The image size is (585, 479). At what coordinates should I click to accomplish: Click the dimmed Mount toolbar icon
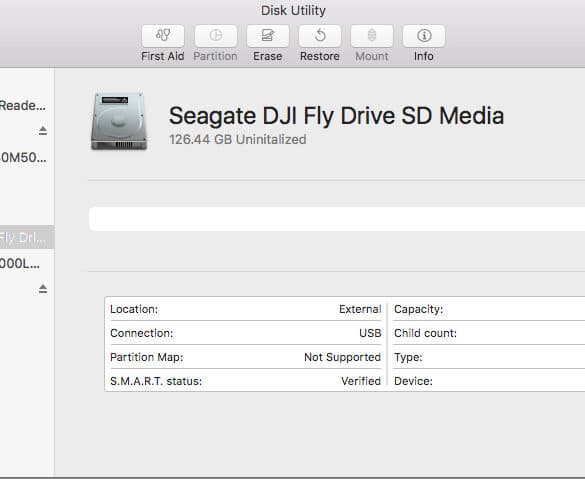click(372, 36)
